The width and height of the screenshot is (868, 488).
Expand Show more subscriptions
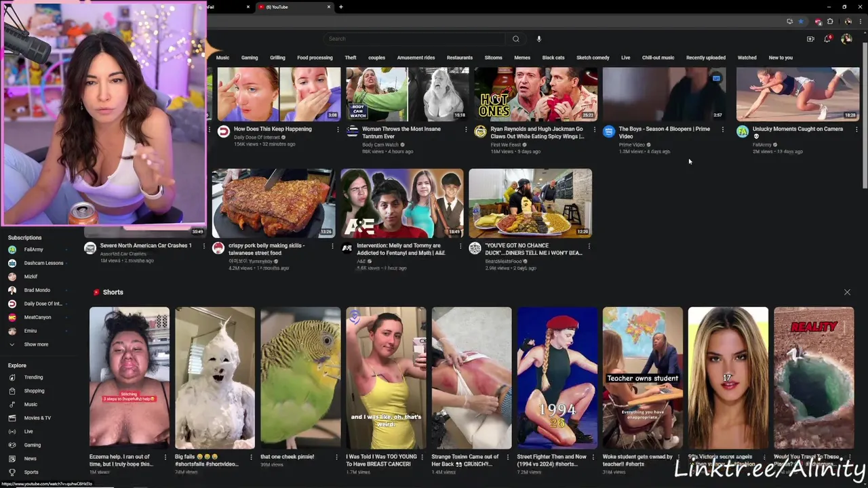point(36,344)
